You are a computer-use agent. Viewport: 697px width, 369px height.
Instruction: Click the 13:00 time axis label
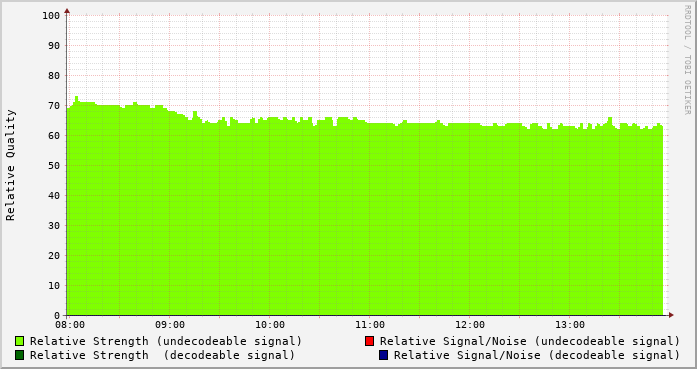tap(570, 325)
